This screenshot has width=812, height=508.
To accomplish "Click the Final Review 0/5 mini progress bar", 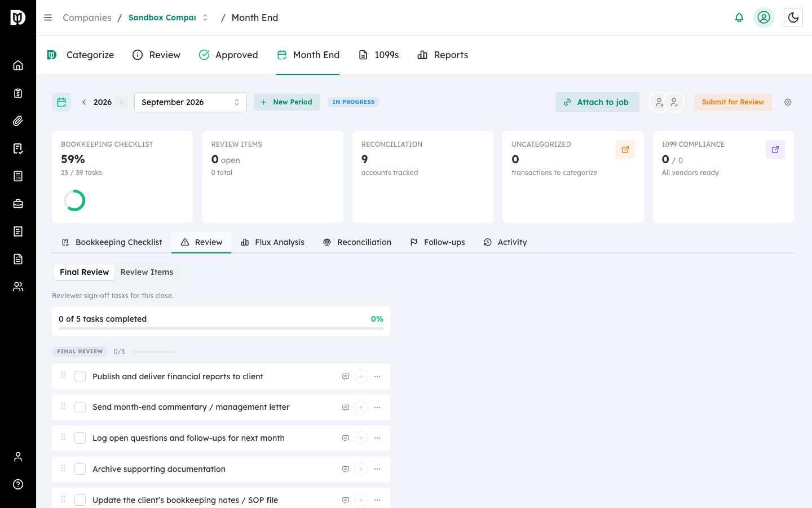I will coord(153,352).
